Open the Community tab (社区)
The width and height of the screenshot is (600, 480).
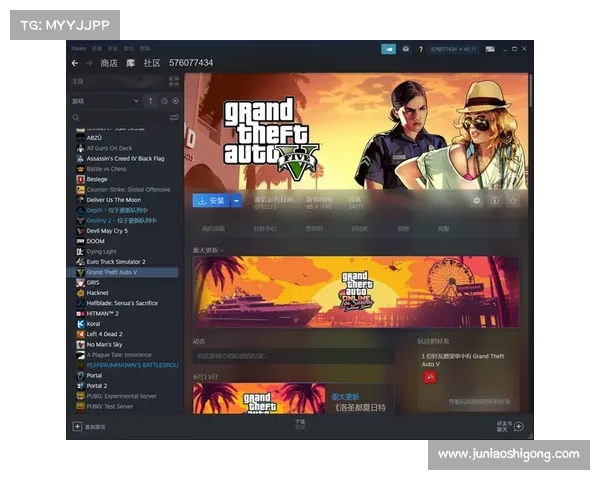tap(151, 63)
